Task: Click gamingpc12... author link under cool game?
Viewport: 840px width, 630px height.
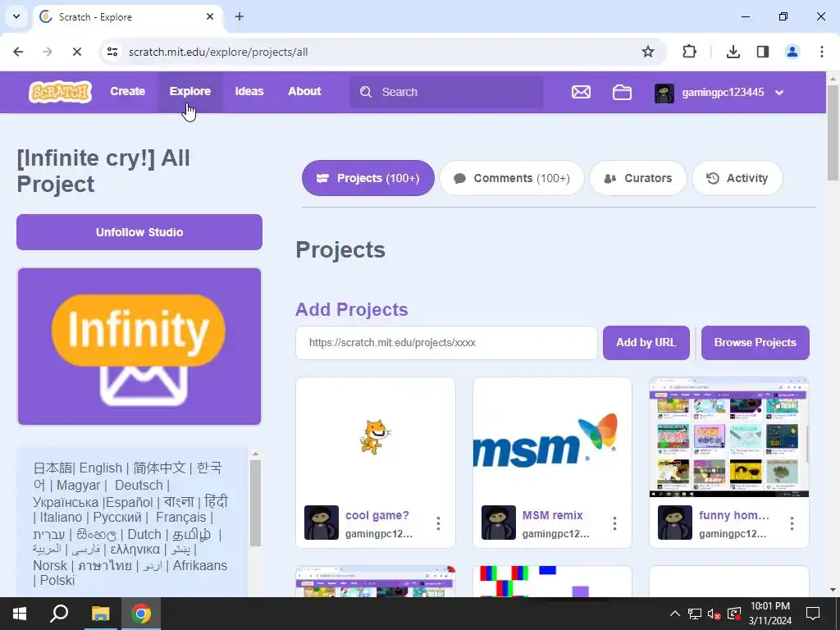Action: point(379,533)
